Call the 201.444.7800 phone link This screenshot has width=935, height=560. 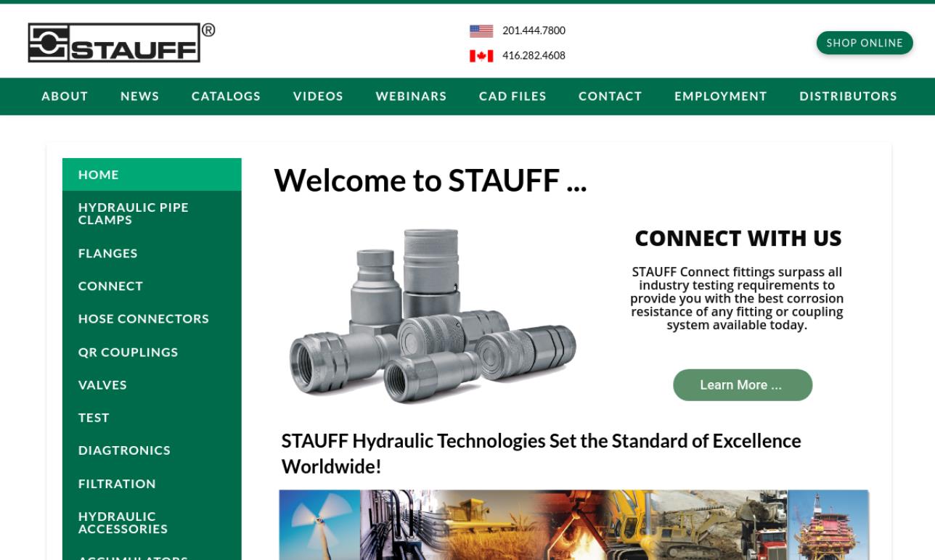click(534, 30)
